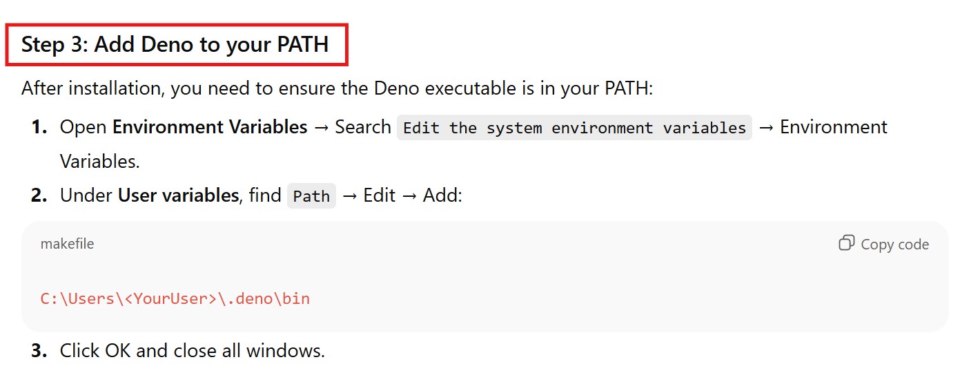Click the bold "User variables" text
Screen dimensions: 980x382
point(178,195)
